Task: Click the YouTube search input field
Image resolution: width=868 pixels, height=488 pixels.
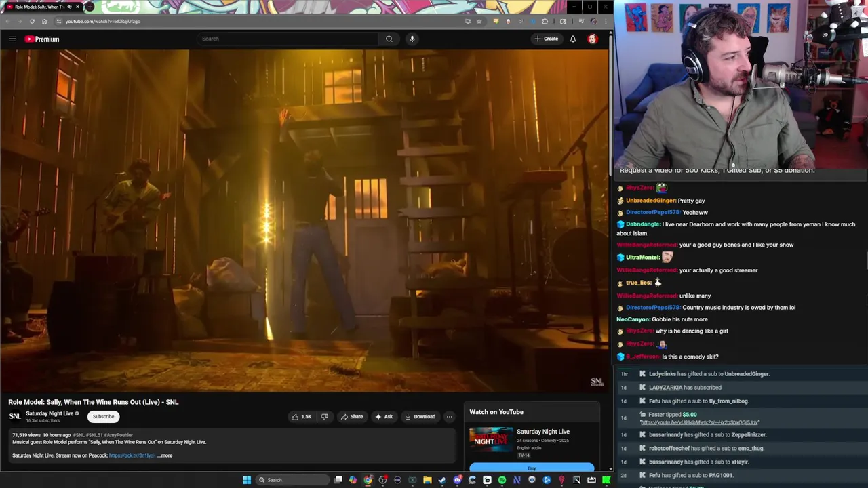Action: pos(288,39)
